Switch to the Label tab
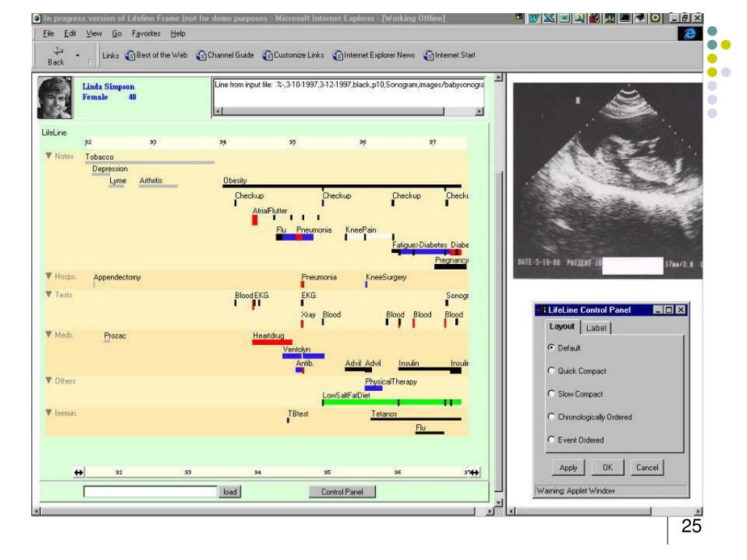Screen dimensions: 747x560 click(596, 328)
